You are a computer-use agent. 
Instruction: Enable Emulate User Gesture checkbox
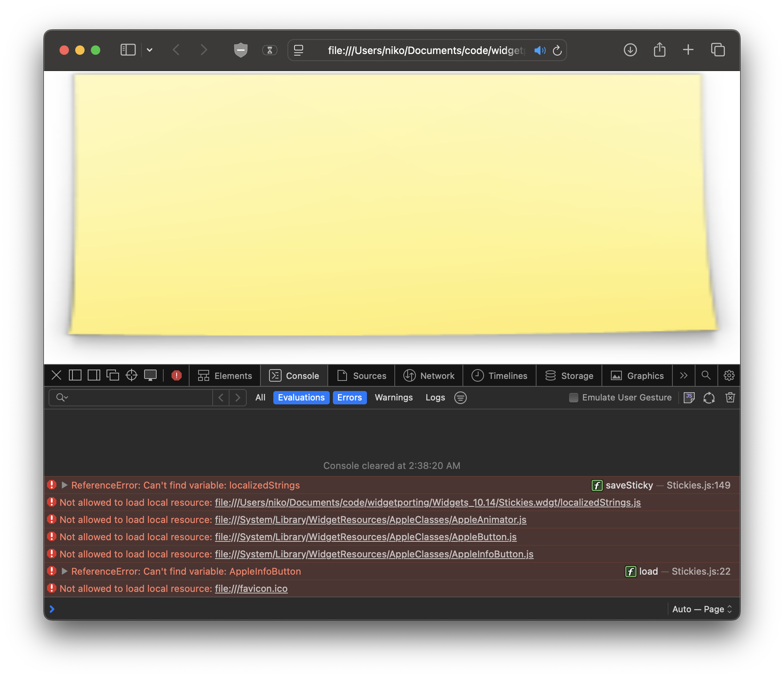coord(574,398)
